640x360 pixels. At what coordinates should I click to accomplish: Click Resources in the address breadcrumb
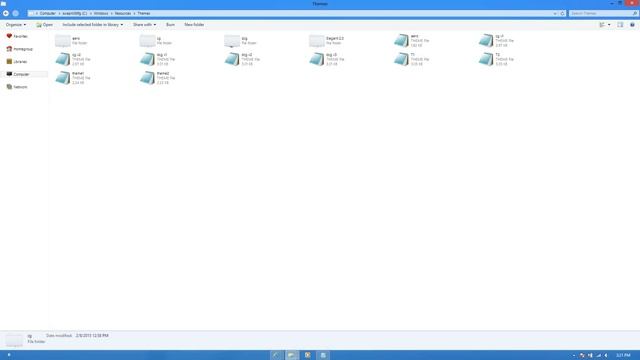pos(123,13)
